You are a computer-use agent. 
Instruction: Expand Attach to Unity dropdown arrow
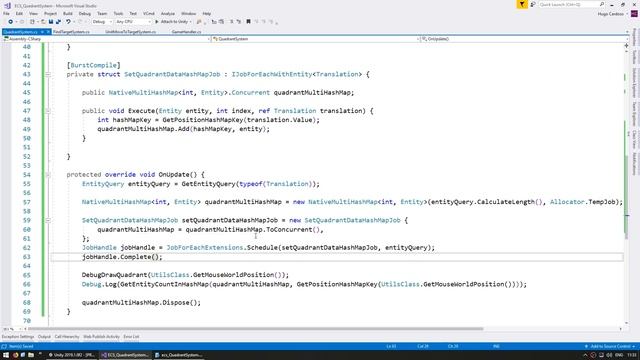coord(191,22)
